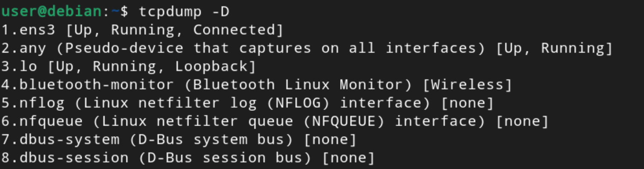Image resolution: width=644 pixels, height=169 pixels.
Task: Click '(NFQUEUE)' text in line 6
Action: coord(343,121)
